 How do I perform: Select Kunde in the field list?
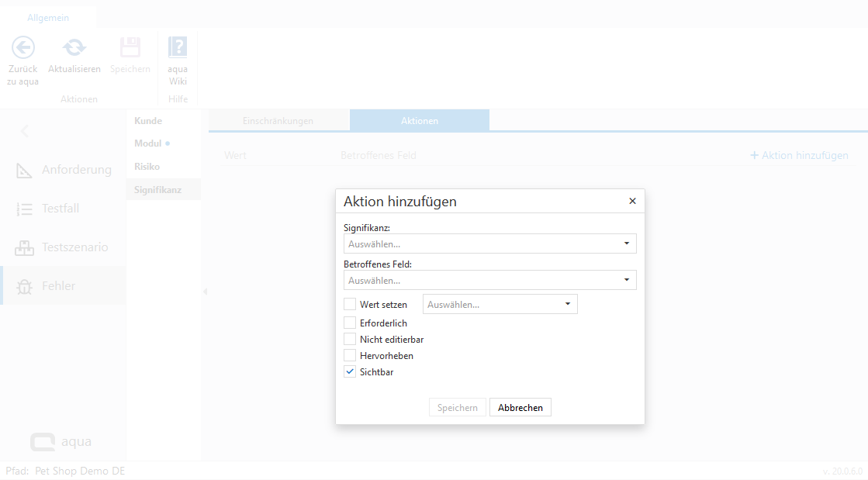[x=148, y=121]
